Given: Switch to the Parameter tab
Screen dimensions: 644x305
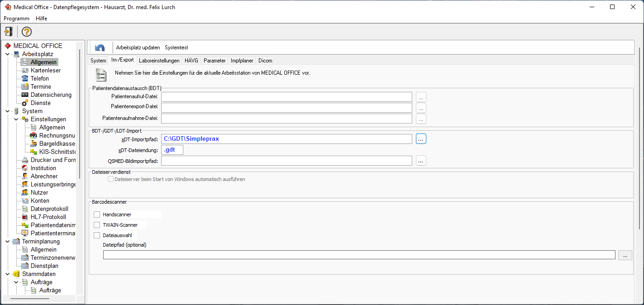Looking at the screenshot, I should (x=215, y=60).
